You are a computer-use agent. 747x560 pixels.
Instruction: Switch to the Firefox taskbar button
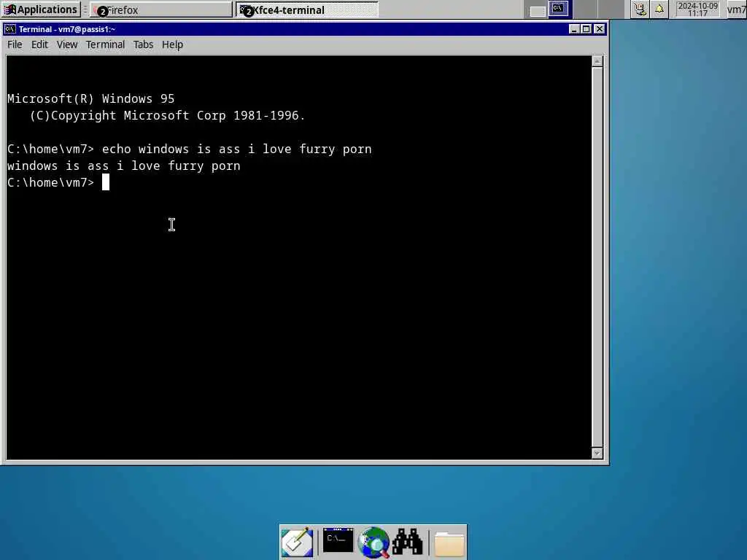(x=161, y=9)
